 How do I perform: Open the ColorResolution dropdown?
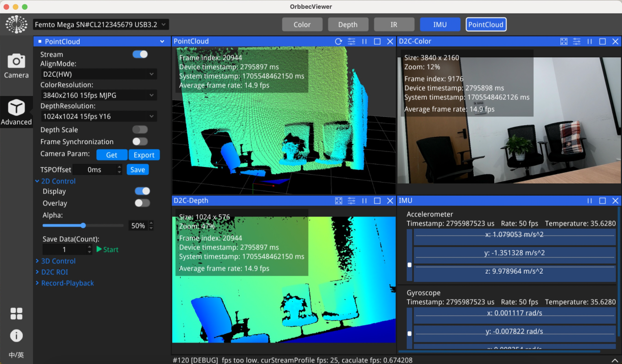(x=98, y=96)
